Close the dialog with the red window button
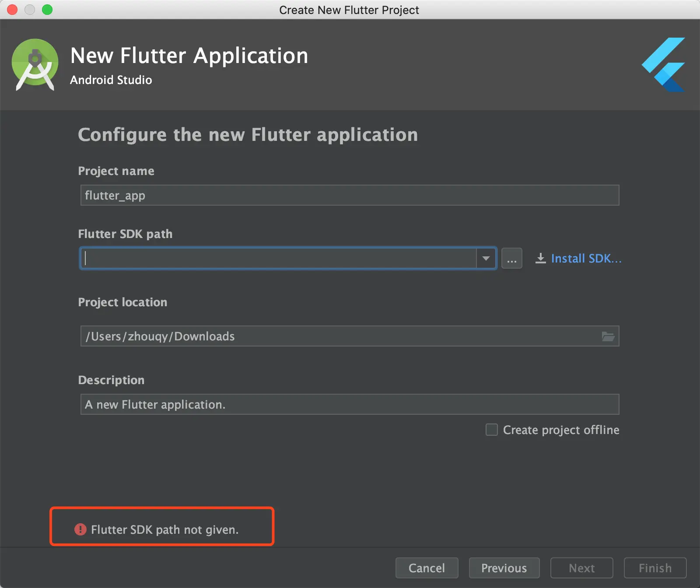Viewport: 700px width, 588px height. (x=13, y=10)
